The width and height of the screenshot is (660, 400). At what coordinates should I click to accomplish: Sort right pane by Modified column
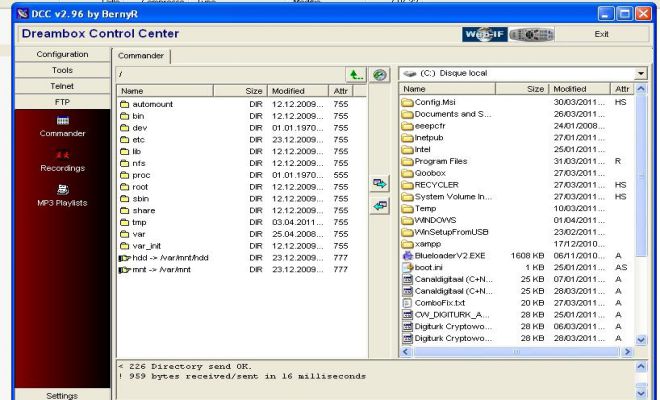tap(580, 89)
